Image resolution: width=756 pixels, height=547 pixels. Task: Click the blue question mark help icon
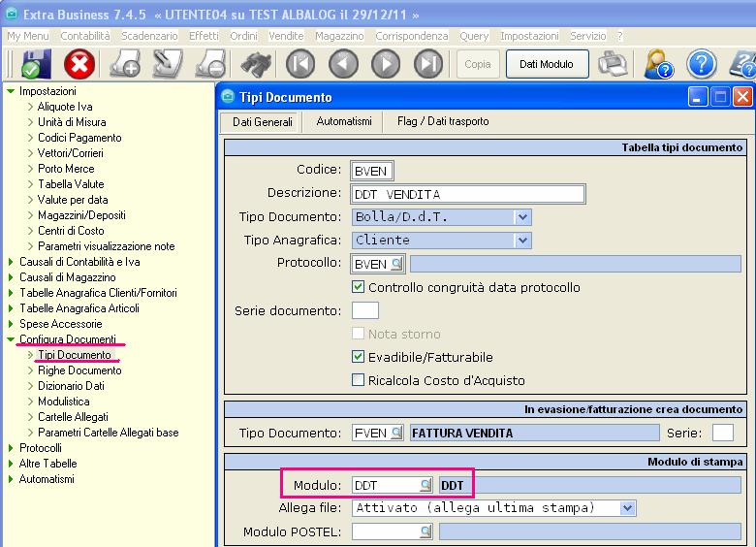pyautogui.click(x=702, y=64)
